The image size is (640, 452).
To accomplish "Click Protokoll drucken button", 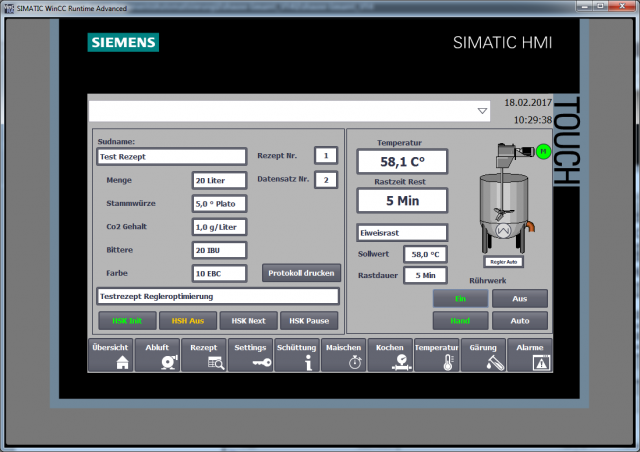I will click(x=301, y=273).
